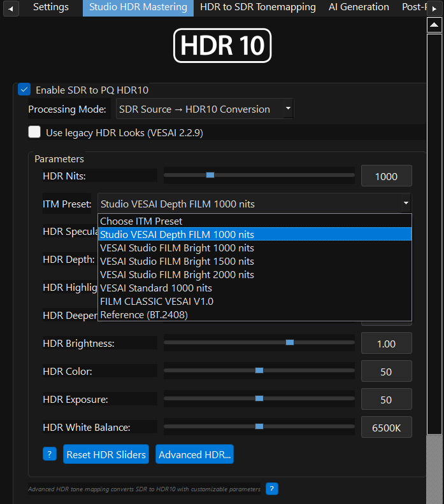Click the scrollbar up arrow
Viewport: 444px width, 504px height.
434,25
